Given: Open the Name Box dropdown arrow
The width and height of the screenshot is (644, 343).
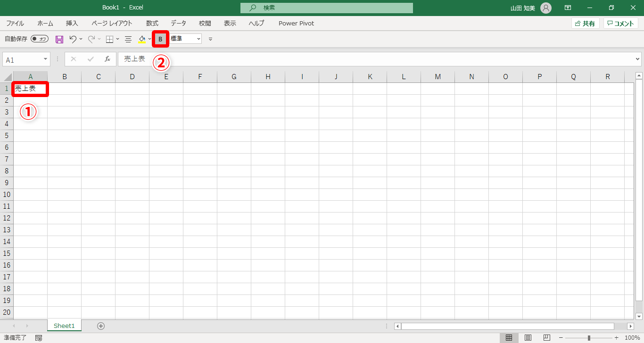Looking at the screenshot, I should click(x=46, y=59).
